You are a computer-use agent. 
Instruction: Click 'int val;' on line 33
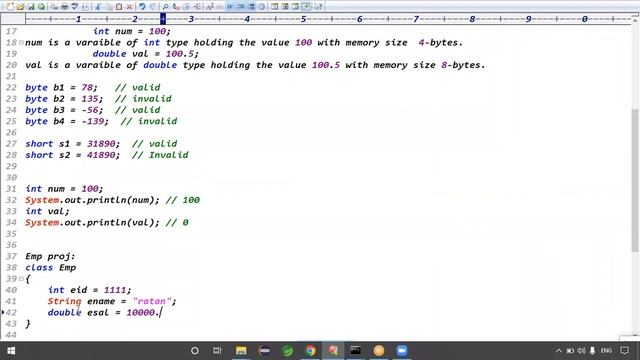pos(47,211)
